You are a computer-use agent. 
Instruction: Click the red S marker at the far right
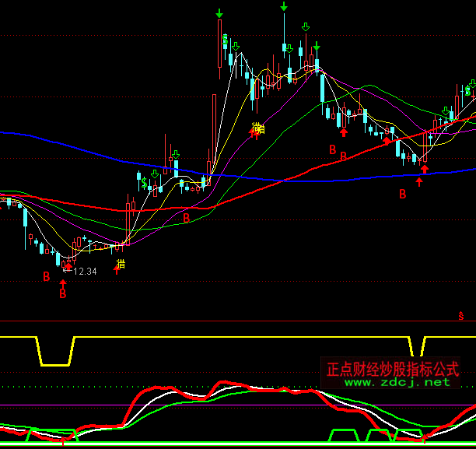[460, 316]
